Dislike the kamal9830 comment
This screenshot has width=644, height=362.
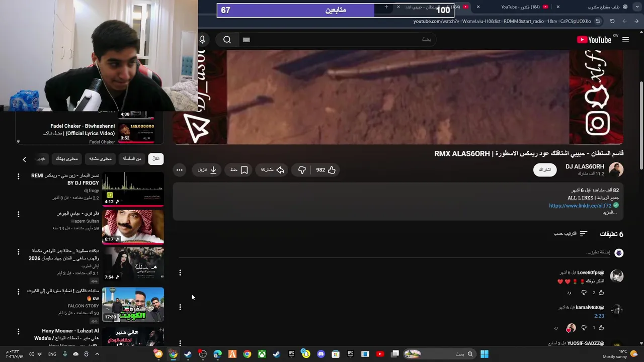(x=584, y=328)
